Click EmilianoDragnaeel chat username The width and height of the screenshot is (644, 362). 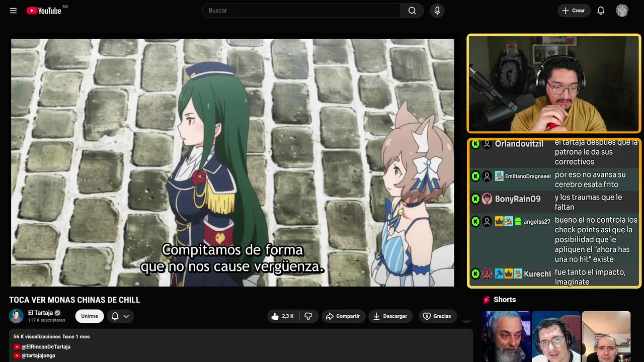528,176
